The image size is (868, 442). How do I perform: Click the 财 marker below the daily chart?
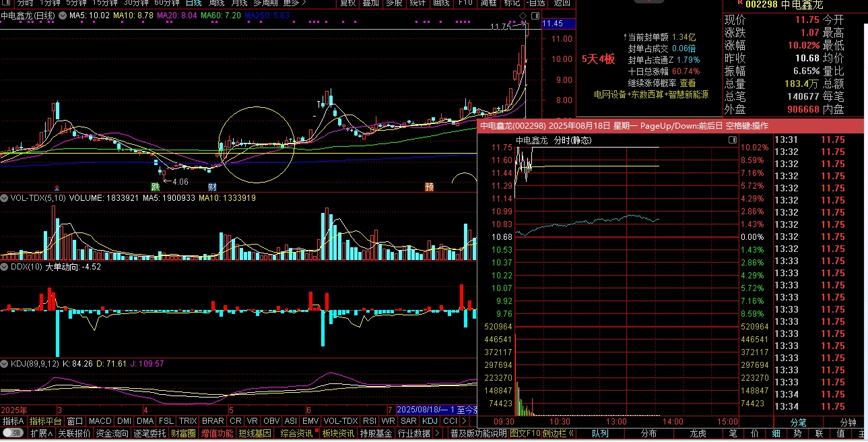click(x=211, y=187)
